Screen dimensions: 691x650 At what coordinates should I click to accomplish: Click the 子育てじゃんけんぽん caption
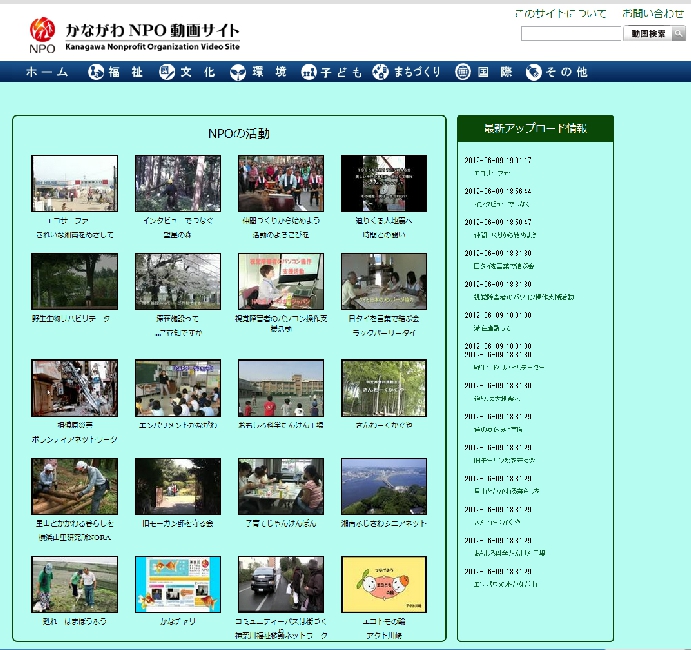pyautogui.click(x=281, y=524)
